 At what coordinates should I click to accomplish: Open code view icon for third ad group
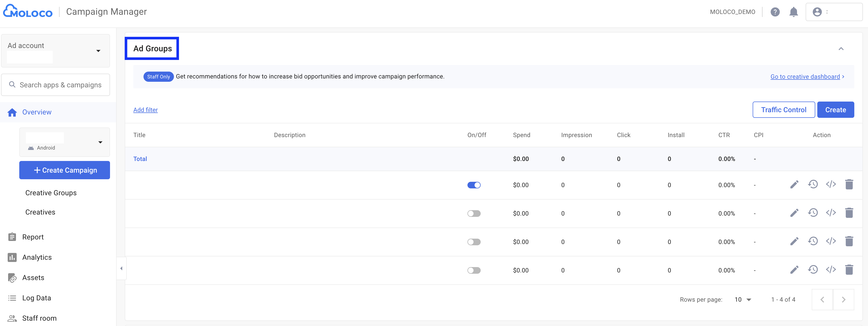[830, 241]
